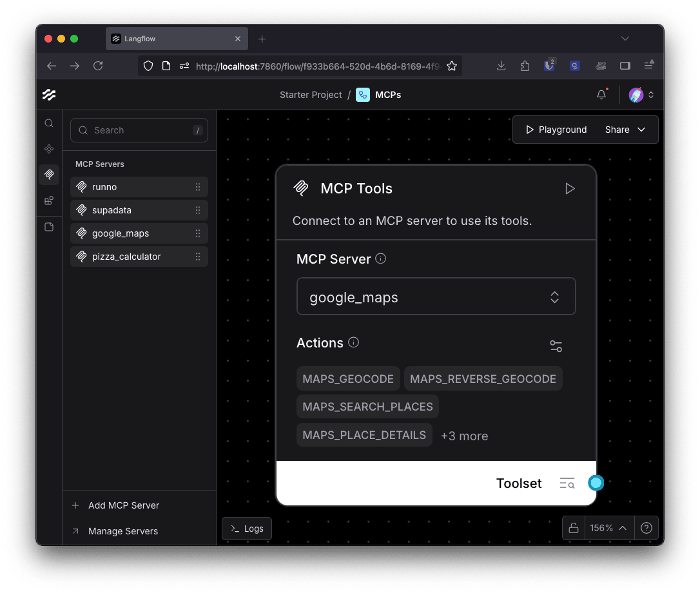The width and height of the screenshot is (700, 593).
Task: Click the Playground button
Action: (x=556, y=130)
